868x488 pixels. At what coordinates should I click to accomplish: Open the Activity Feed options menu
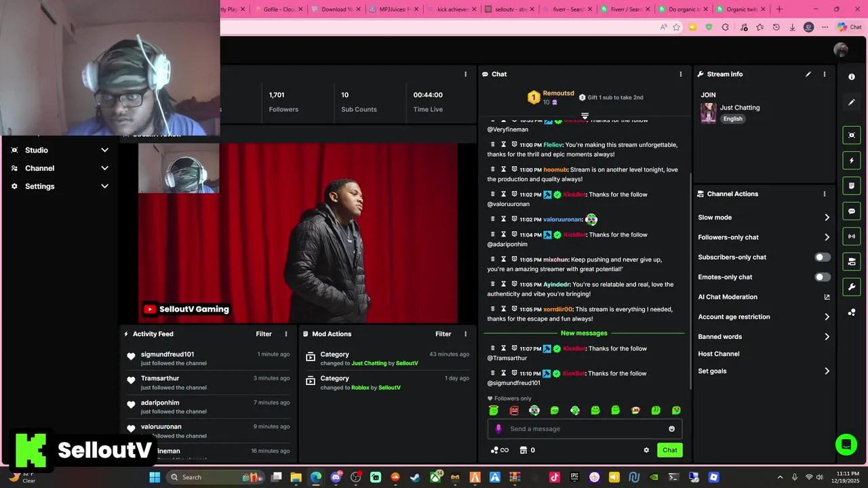286,333
